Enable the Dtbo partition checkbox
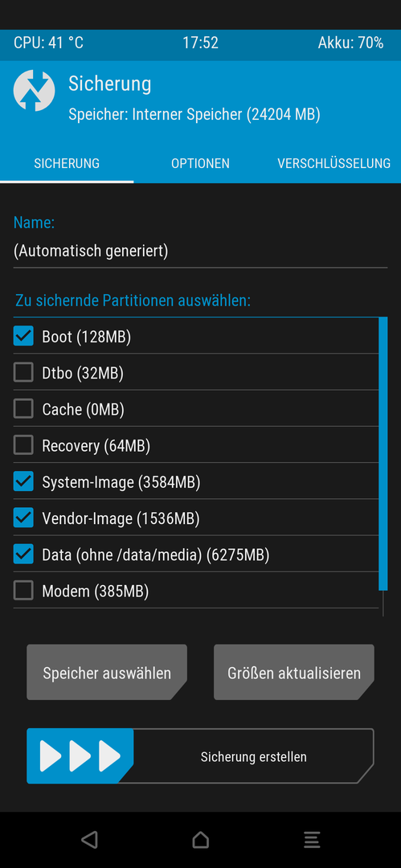 tap(23, 372)
